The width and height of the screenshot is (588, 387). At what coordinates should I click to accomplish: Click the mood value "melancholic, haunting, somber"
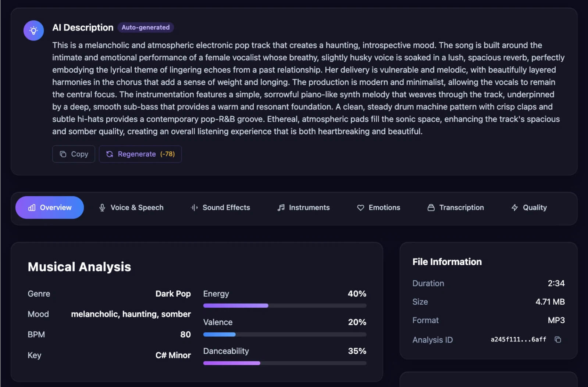[x=131, y=314]
